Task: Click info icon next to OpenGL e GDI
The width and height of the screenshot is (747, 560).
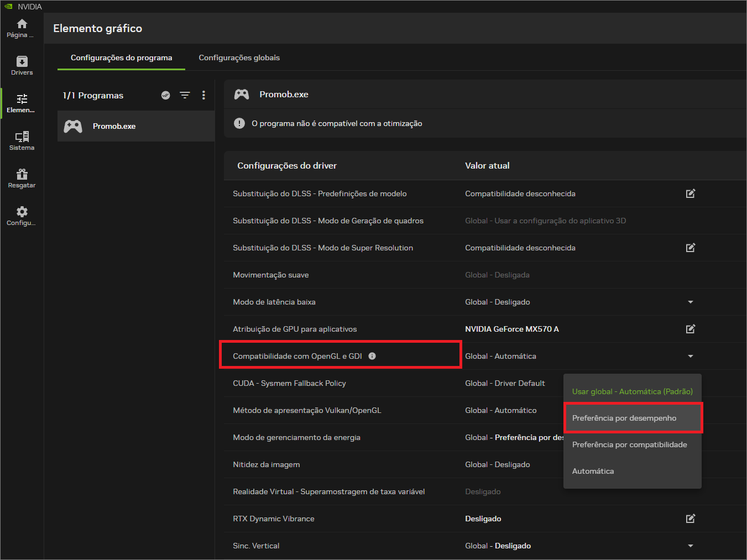Action: (372, 356)
